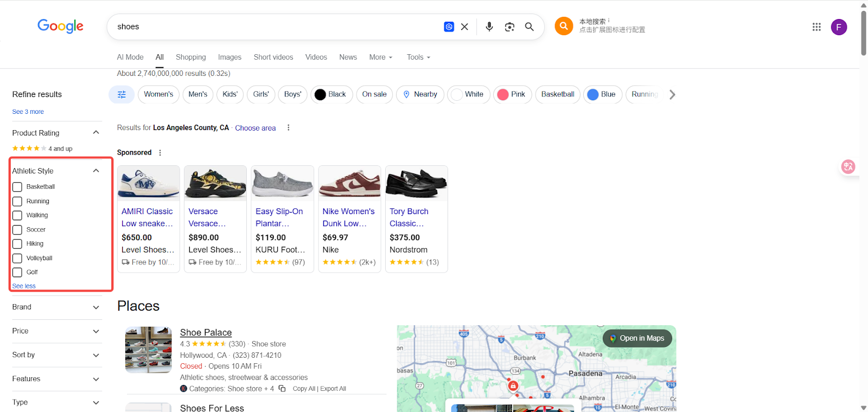This screenshot has width=868, height=412.
Task: Open the Google apps grid
Action: tap(816, 27)
